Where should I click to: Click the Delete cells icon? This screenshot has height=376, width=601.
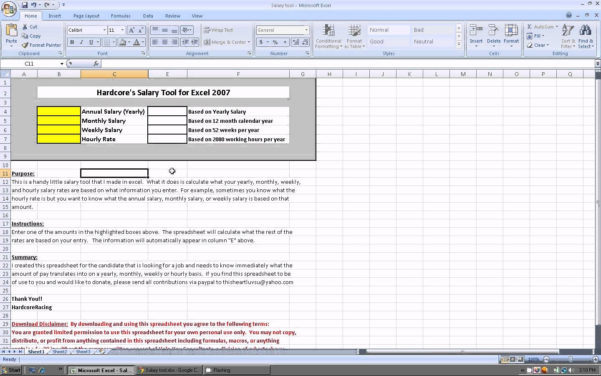pyautogui.click(x=493, y=30)
